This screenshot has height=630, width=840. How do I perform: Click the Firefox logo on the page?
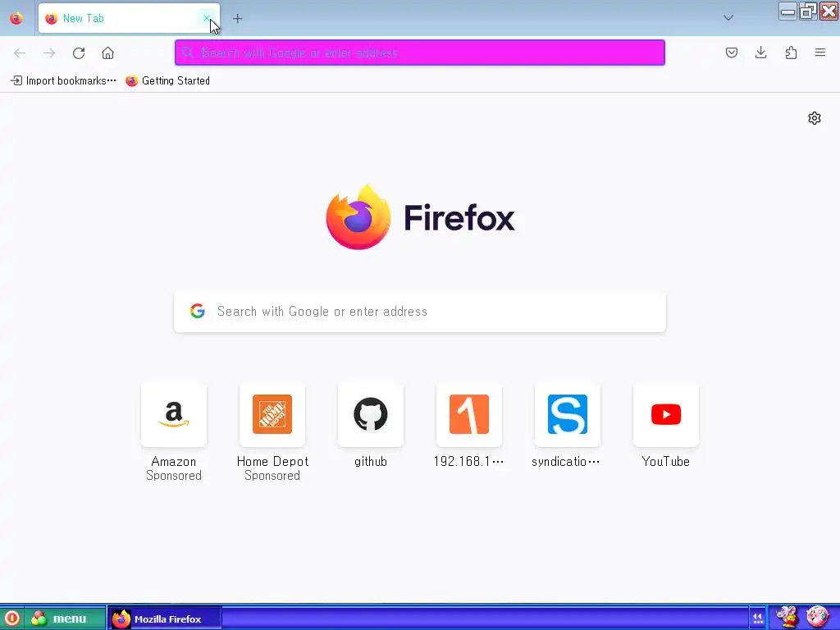[420, 217]
